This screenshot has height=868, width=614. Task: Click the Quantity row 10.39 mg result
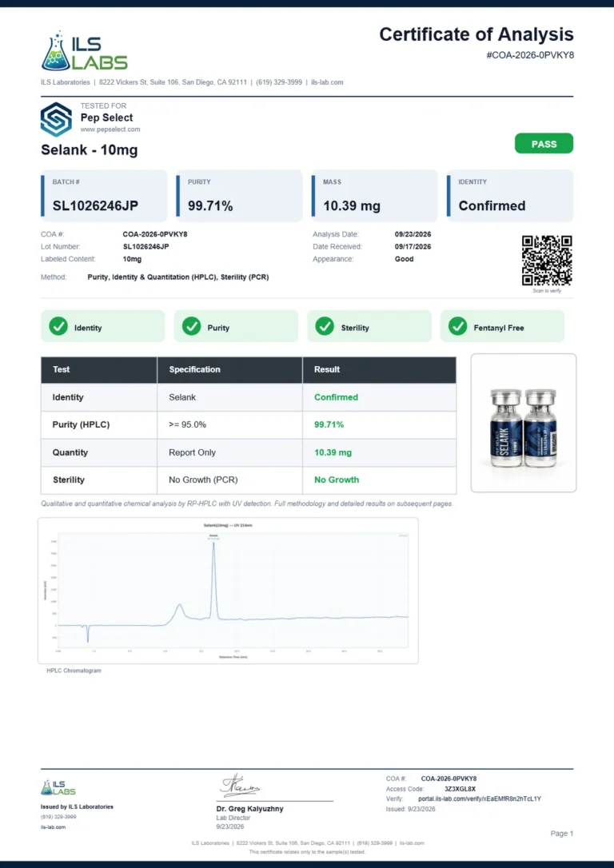pos(333,452)
